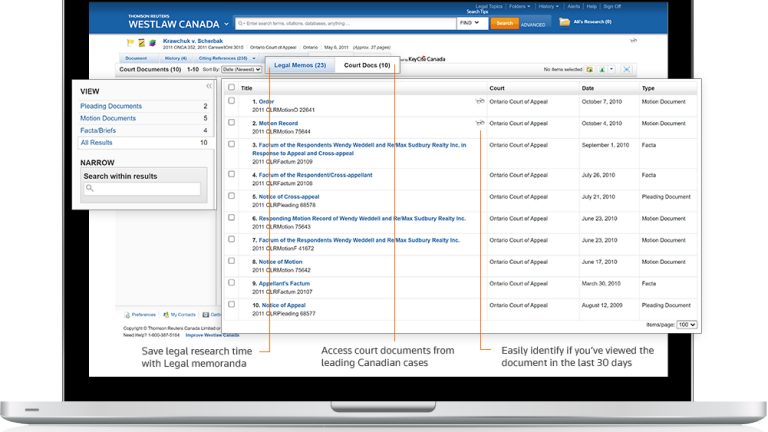This screenshot has height=432, width=768.
Task: Click the notes icon beside the case title
Action: [x=142, y=43]
